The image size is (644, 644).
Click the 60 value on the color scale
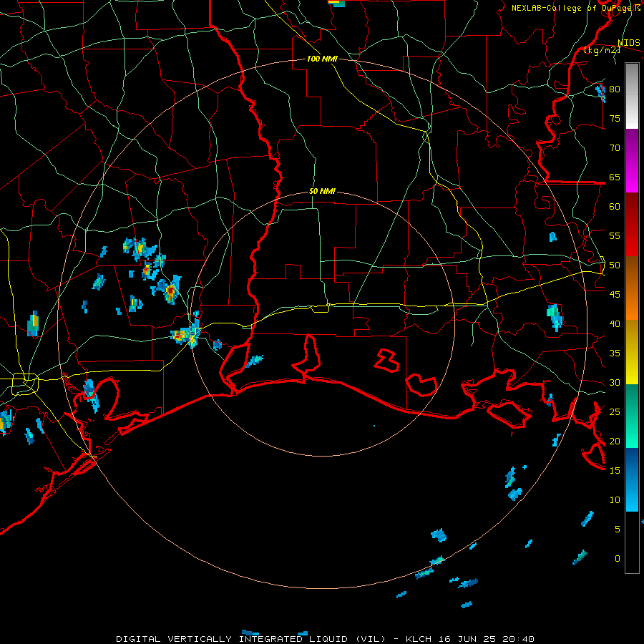tap(615, 207)
